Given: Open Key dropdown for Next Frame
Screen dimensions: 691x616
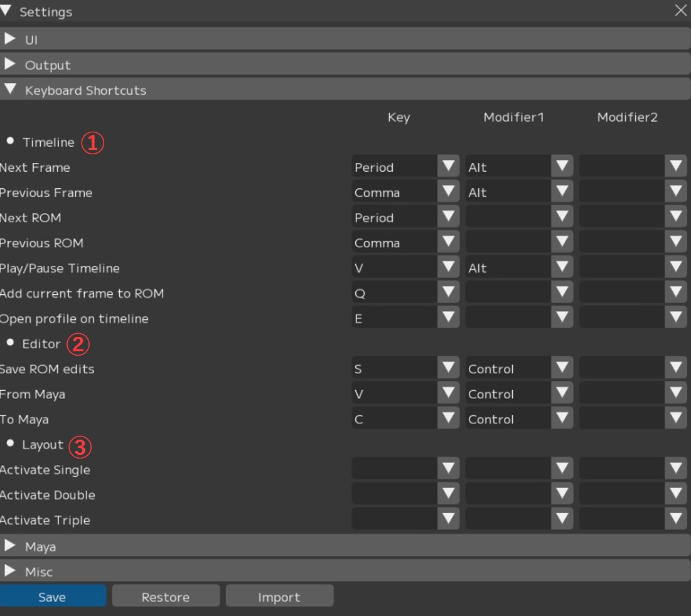Looking at the screenshot, I should [448, 167].
